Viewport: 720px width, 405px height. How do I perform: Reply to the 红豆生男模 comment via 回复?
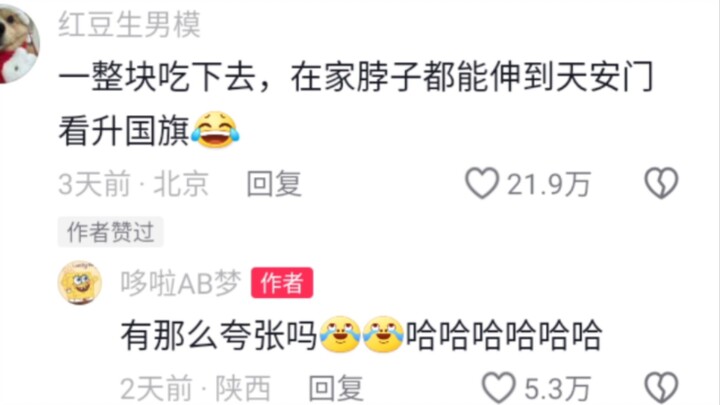[x=274, y=184]
